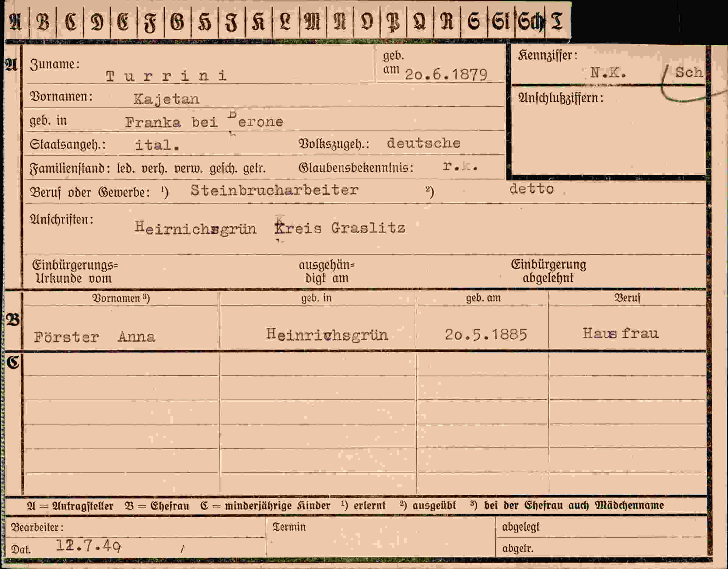The width and height of the screenshot is (728, 569).
Task: Click the 'Einbürgerung abgelehnt' label
Action: point(548,271)
